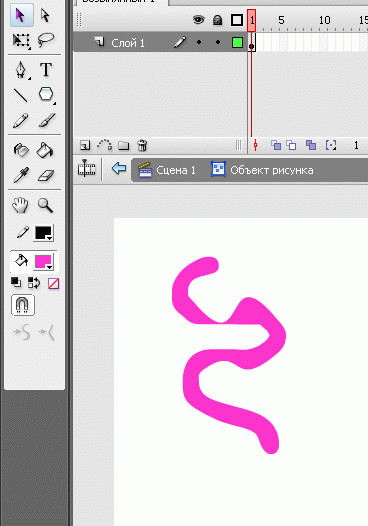This screenshot has width=368, height=526.
Task: Activate the Eraser tool
Action: (x=46, y=175)
